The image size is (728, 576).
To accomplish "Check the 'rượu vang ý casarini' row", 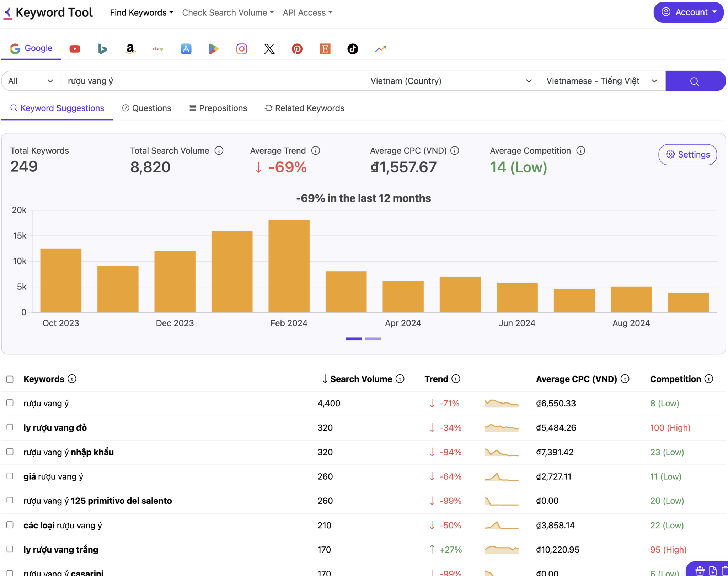I will (x=10, y=573).
